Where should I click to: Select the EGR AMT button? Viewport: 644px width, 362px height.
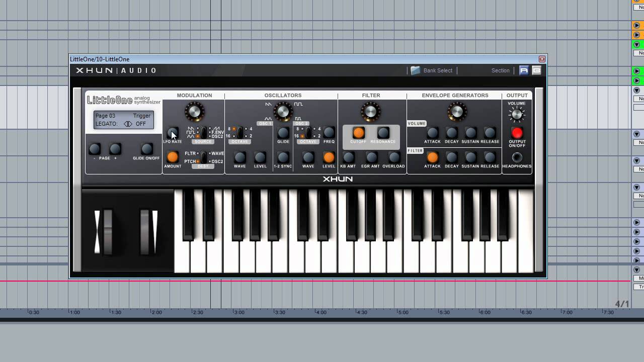(x=371, y=157)
